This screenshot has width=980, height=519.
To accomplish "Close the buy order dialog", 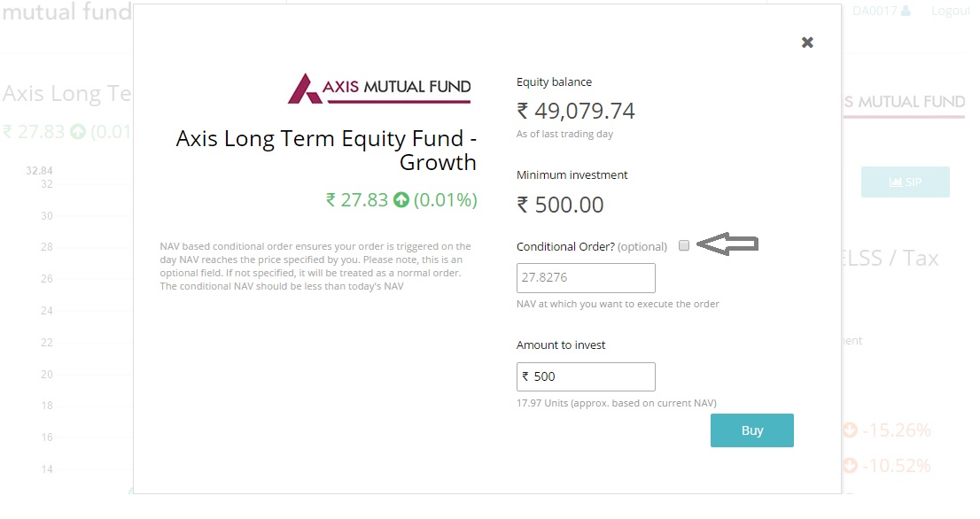I will [x=807, y=43].
